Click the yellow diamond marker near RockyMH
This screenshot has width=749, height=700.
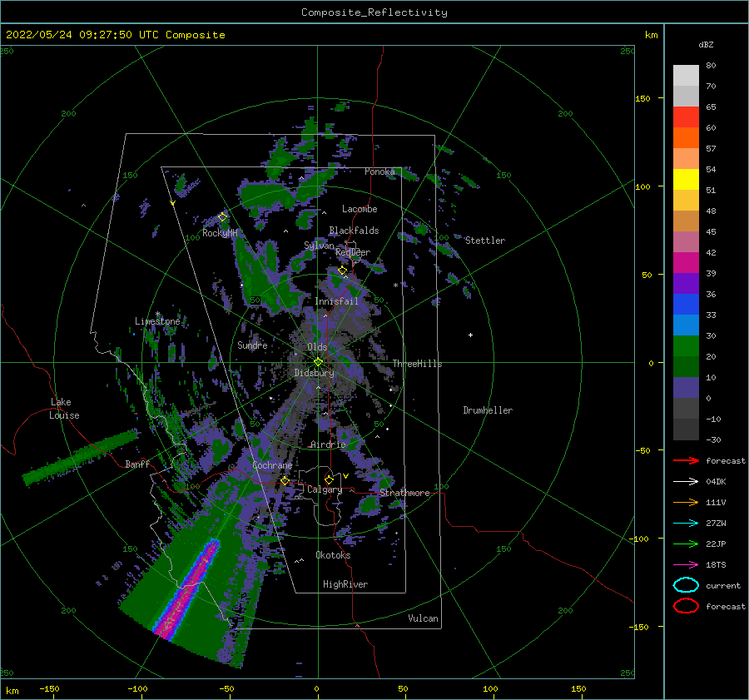[x=222, y=217]
